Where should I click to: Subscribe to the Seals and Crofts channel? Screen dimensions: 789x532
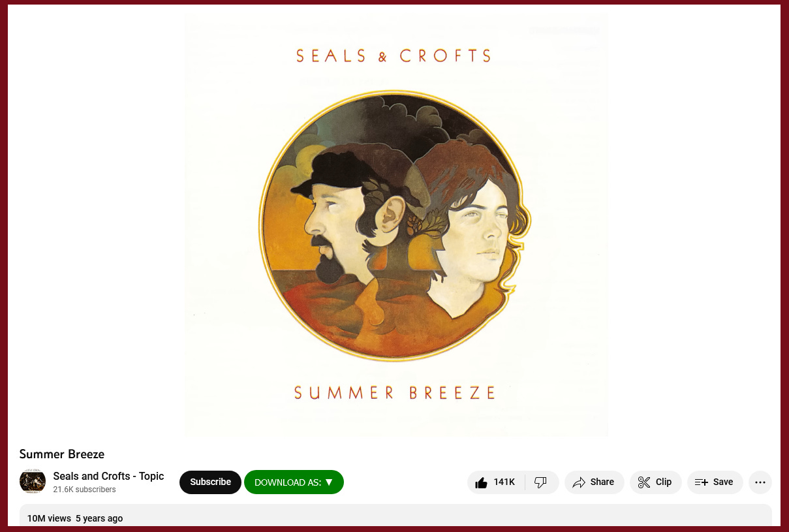coord(210,482)
